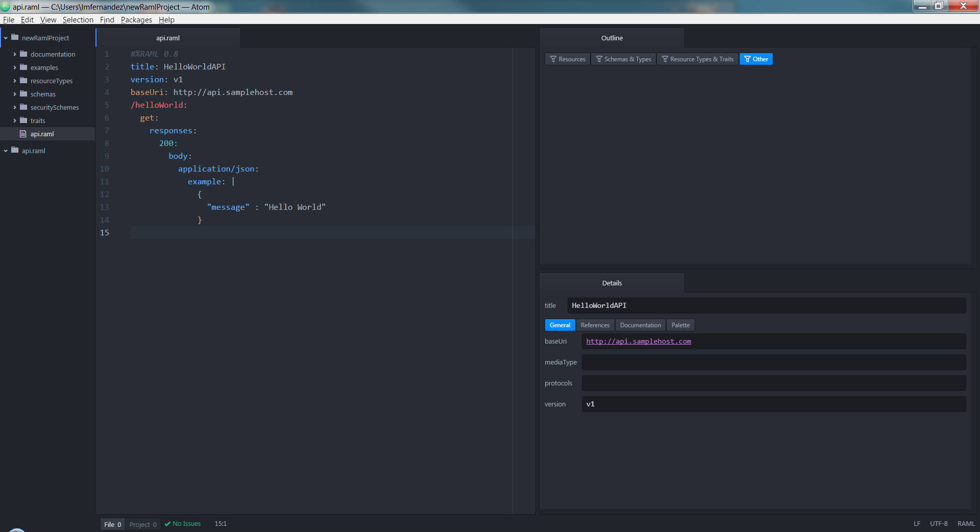Click line number 5 in gutter
Image resolution: width=980 pixels, height=532 pixels.
coord(107,105)
